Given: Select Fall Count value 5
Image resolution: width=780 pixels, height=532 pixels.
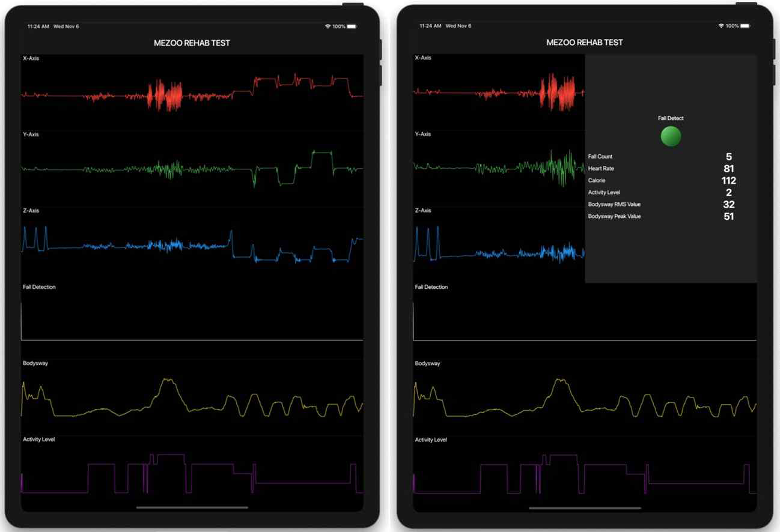Looking at the screenshot, I should coord(729,157).
